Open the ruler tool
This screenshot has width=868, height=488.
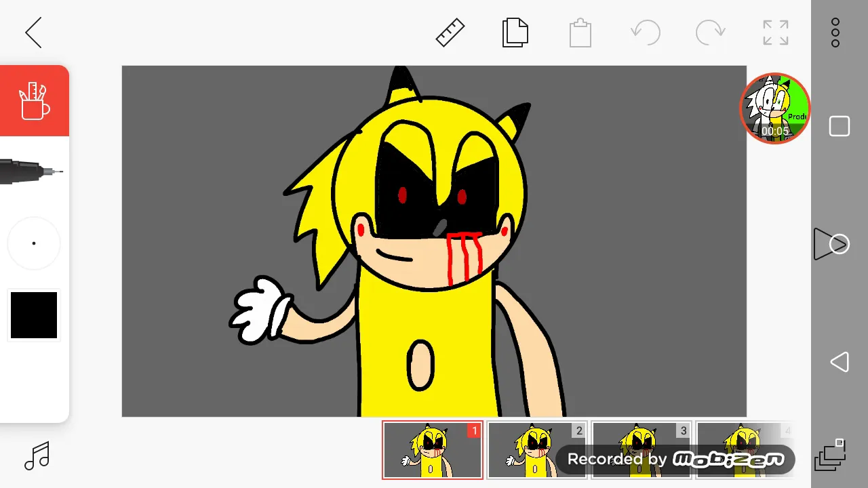coord(450,33)
